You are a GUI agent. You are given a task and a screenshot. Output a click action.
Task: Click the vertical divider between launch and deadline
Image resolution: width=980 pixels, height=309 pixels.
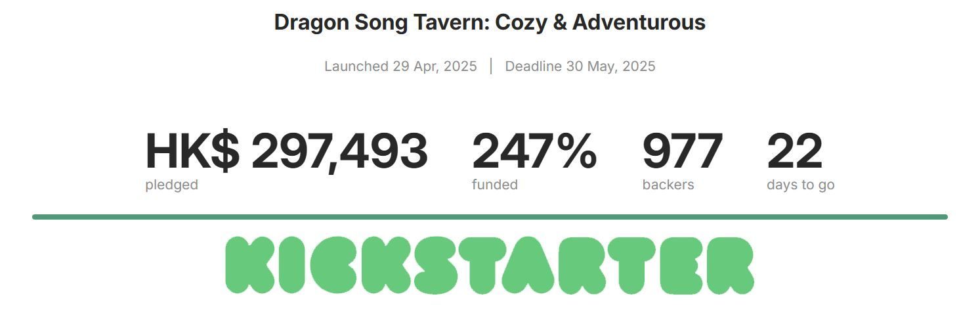(x=491, y=66)
